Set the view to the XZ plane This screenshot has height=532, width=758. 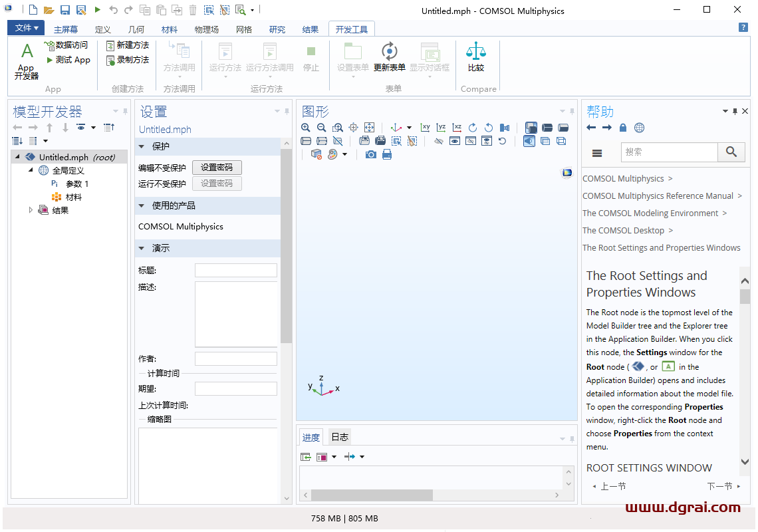pos(457,128)
